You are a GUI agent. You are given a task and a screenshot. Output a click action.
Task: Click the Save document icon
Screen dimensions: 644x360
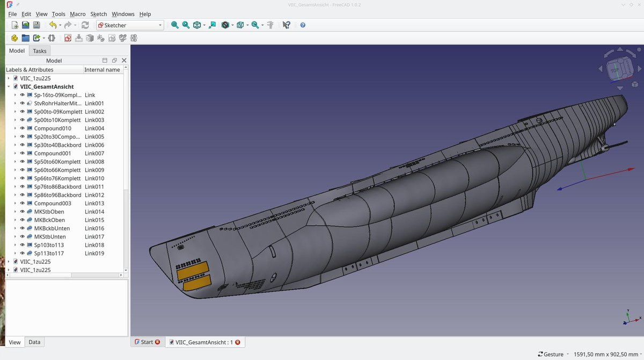click(36, 25)
